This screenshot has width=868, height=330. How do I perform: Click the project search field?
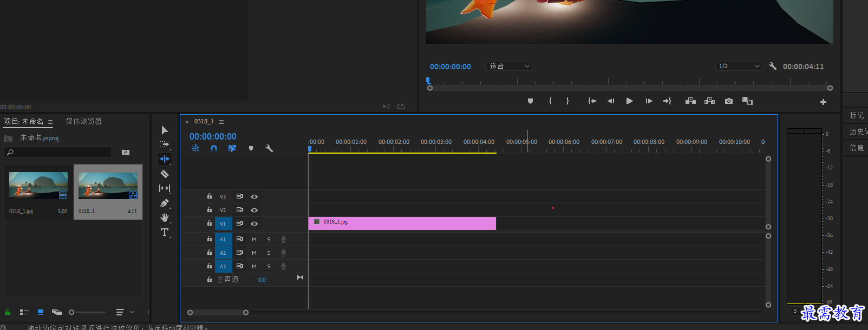point(58,153)
